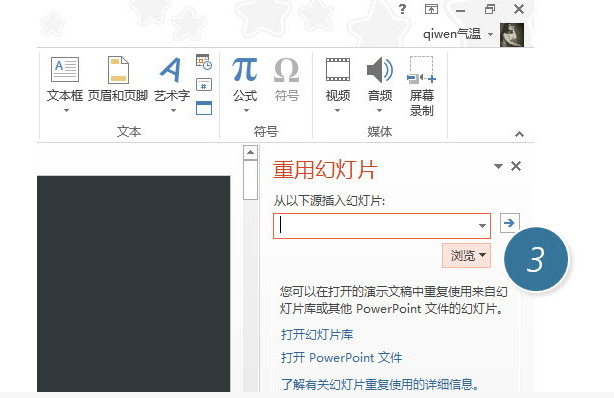614x398 pixels.
Task: Insert a Text Box (文本框)
Action: pos(65,79)
